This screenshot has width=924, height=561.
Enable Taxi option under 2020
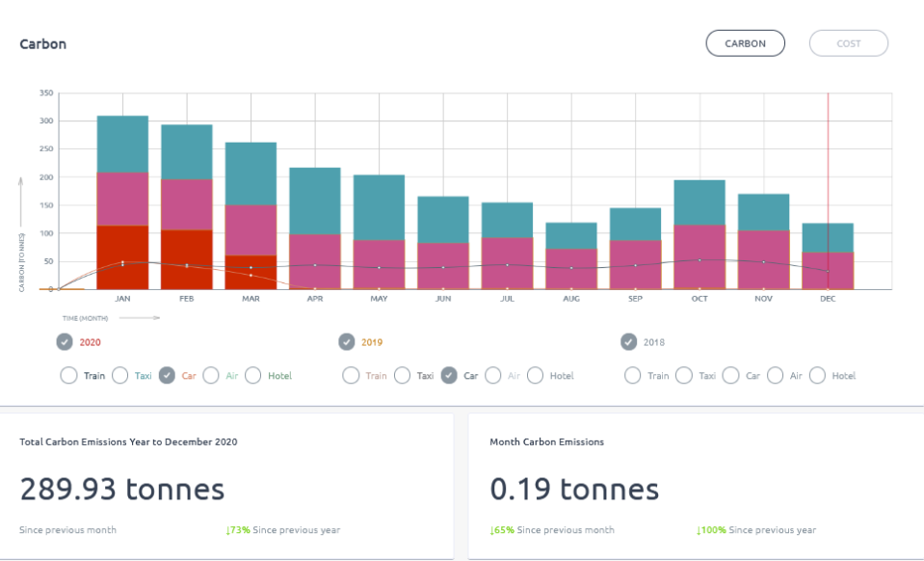119,376
